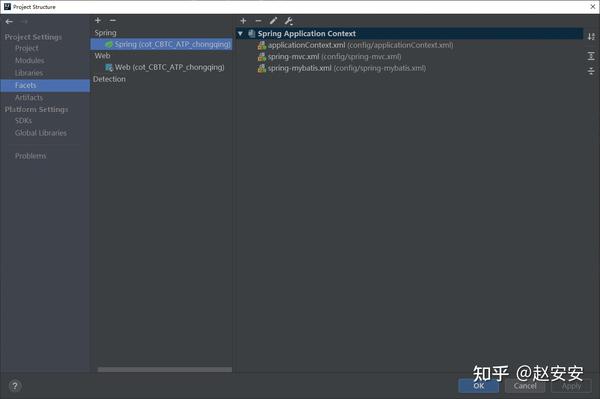Click the horizontal scrollbar under facets list

(165, 370)
